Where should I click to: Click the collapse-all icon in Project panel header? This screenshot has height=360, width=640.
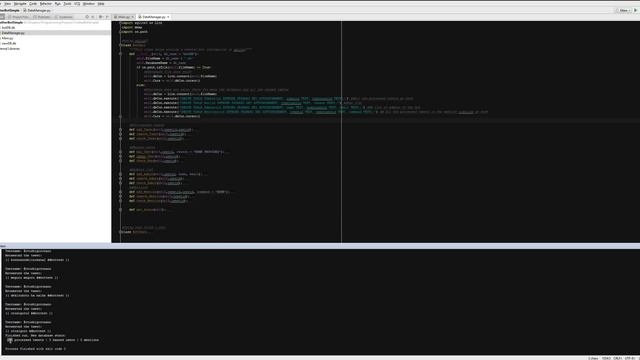(93, 17)
